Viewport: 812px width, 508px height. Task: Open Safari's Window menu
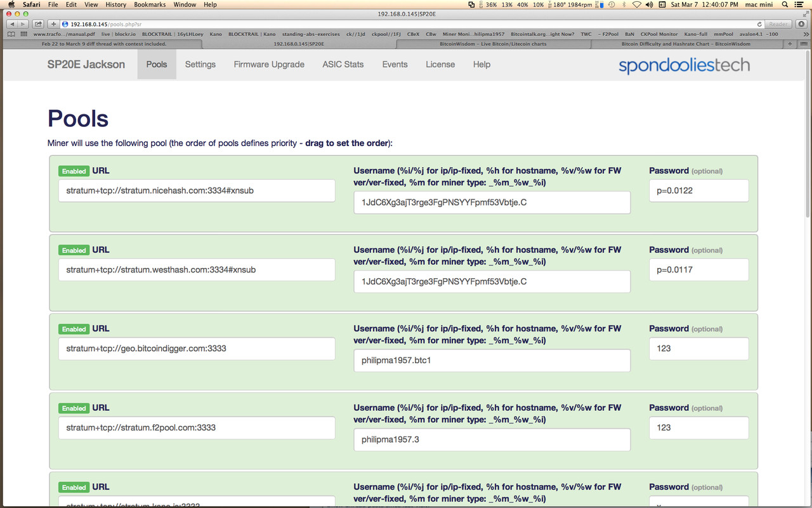pyautogui.click(x=185, y=4)
